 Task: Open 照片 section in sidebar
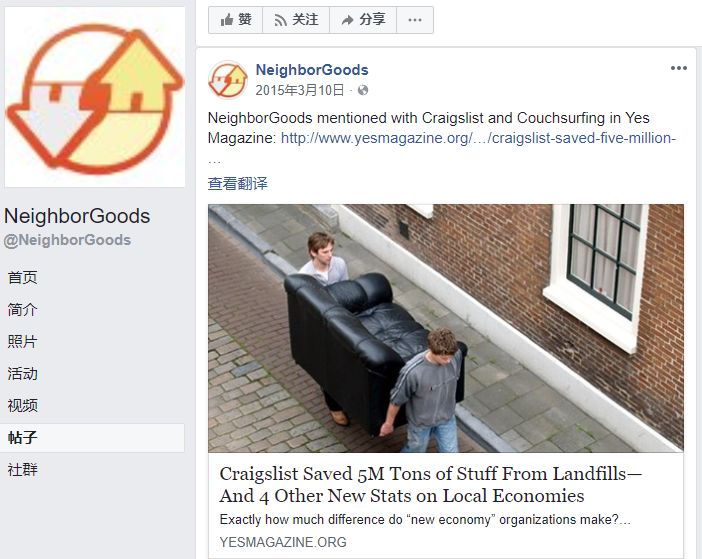click(22, 341)
